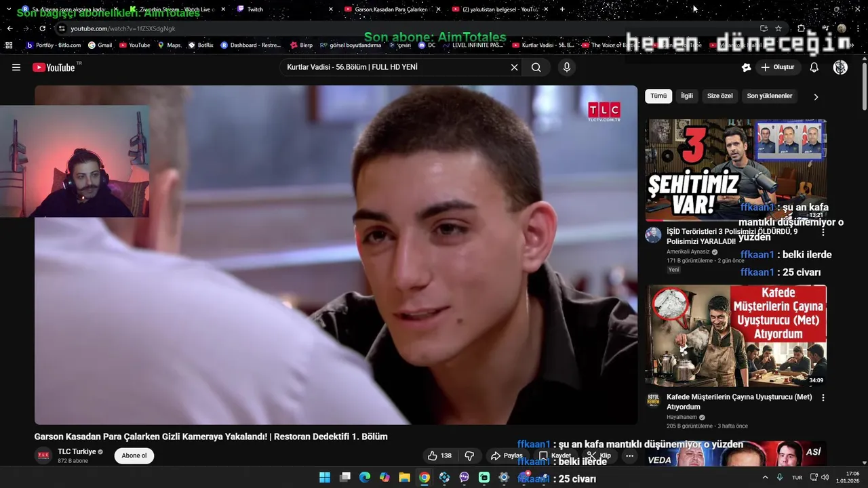
Task: Open more actions menu under the video
Action: [x=629, y=455]
